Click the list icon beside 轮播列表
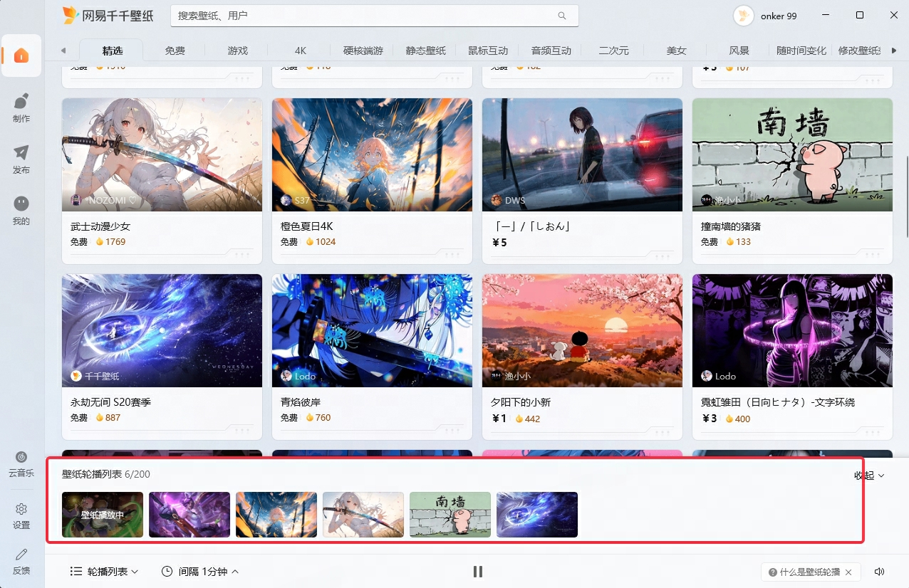Screen dimensions: 909x588 (76, 572)
